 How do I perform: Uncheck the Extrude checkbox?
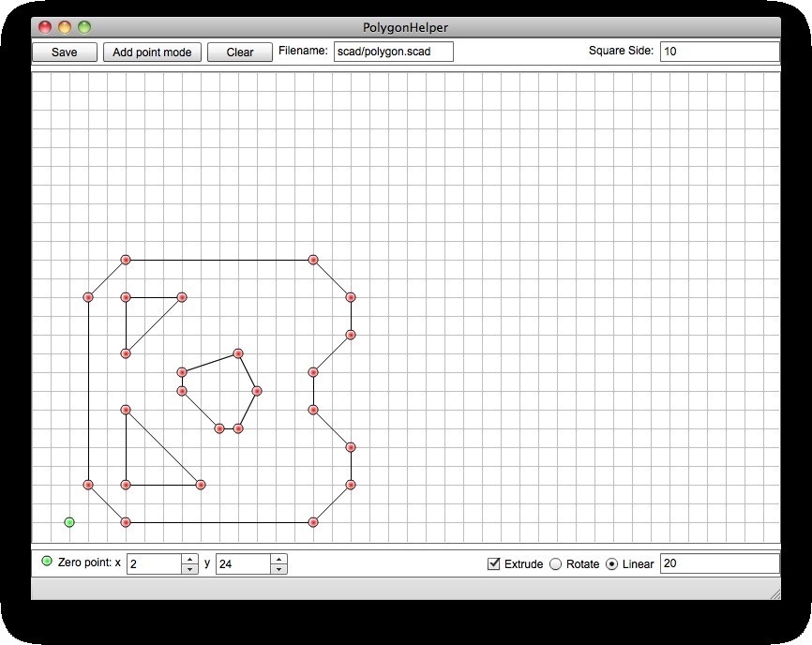coord(494,563)
